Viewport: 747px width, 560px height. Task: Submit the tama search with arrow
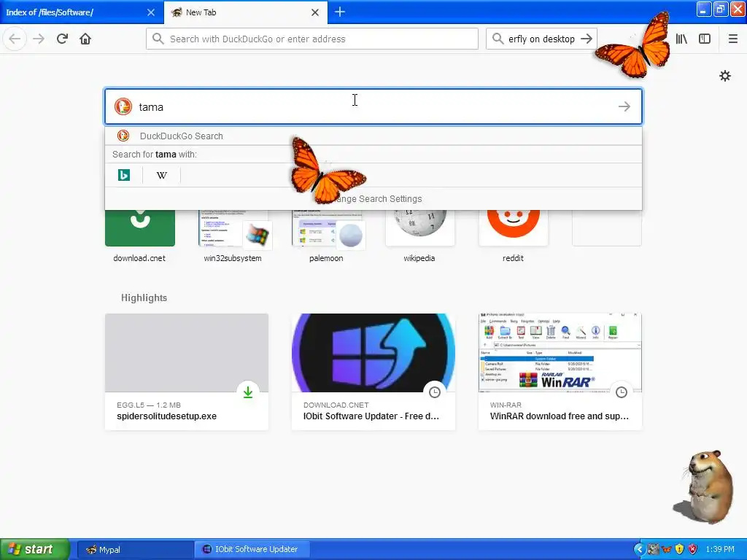624,106
